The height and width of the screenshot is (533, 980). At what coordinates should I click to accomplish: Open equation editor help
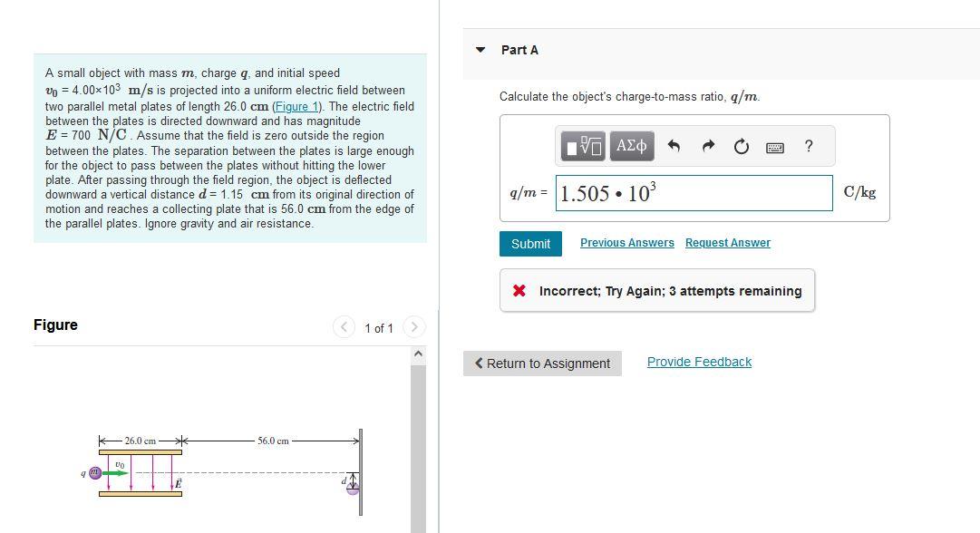(808, 146)
